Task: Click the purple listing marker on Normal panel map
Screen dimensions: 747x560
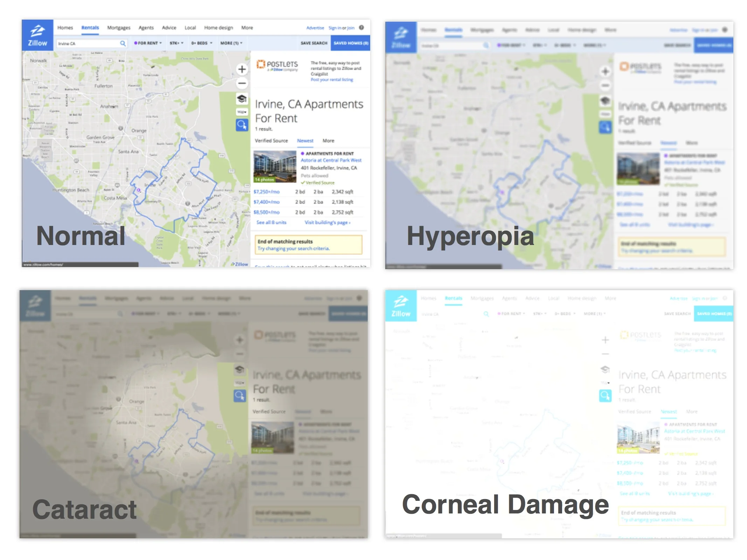Action: click(138, 190)
